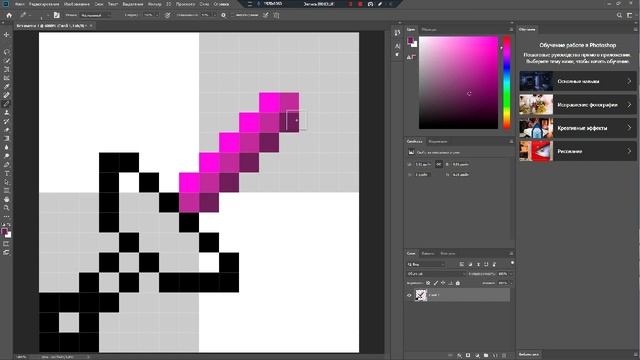Image resolution: width=640 pixels, height=360 pixels.
Task: Click the add layer mask icon
Action: (468, 356)
